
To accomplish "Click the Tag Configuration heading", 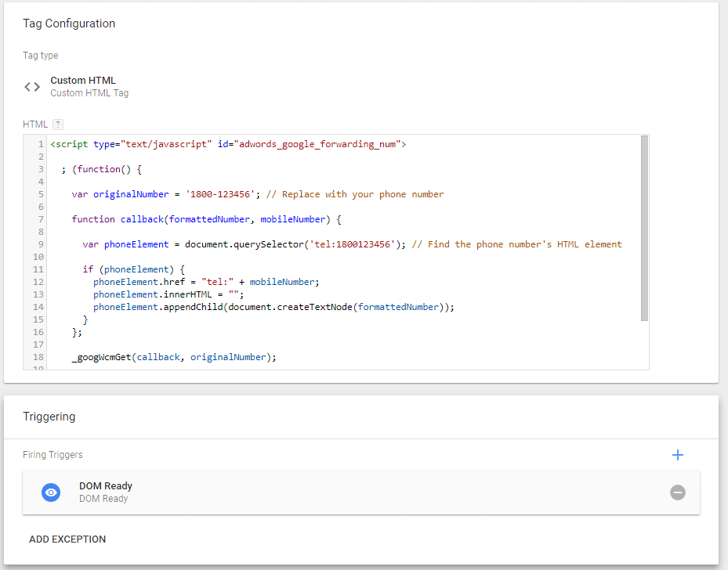I will pos(69,23).
